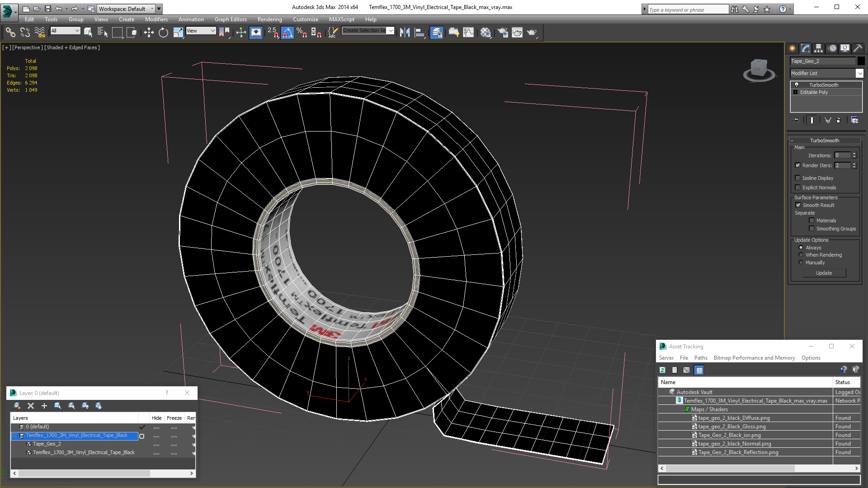Collapse Temflex layer in Layers dialog
Image resolution: width=868 pixels, height=488 pixels.
click(14, 436)
